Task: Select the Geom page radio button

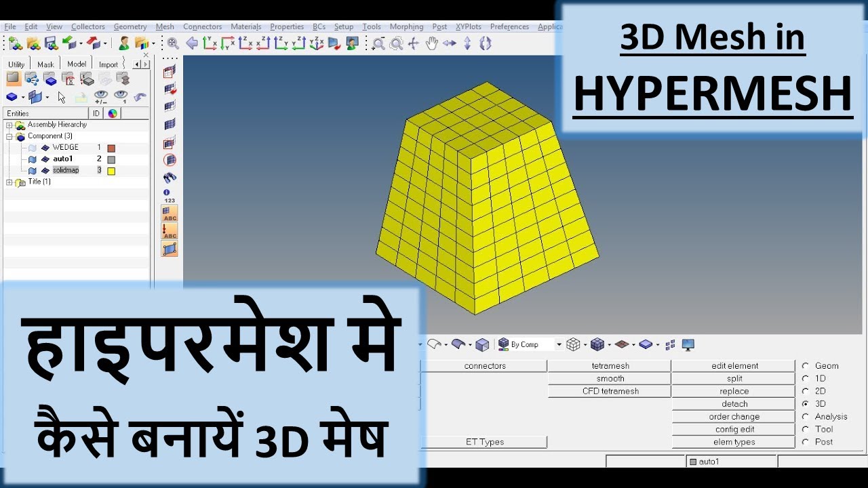Action: coord(806,366)
